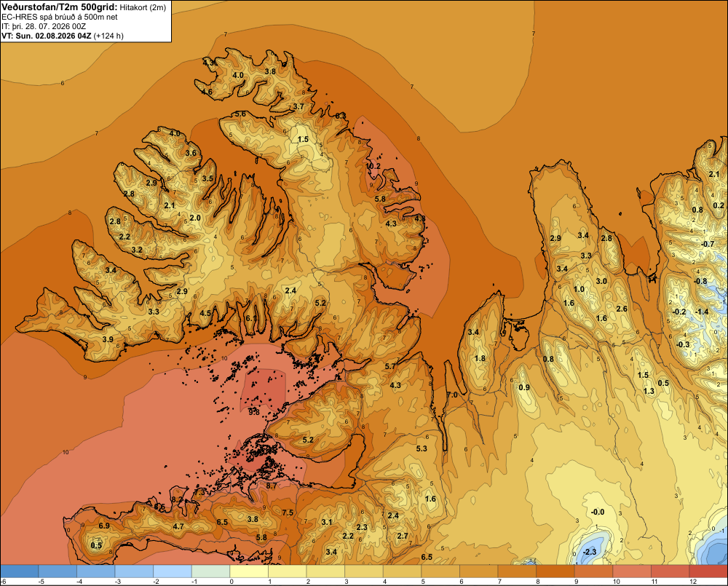Click the legend swatch between 0 and 1

click(249, 571)
